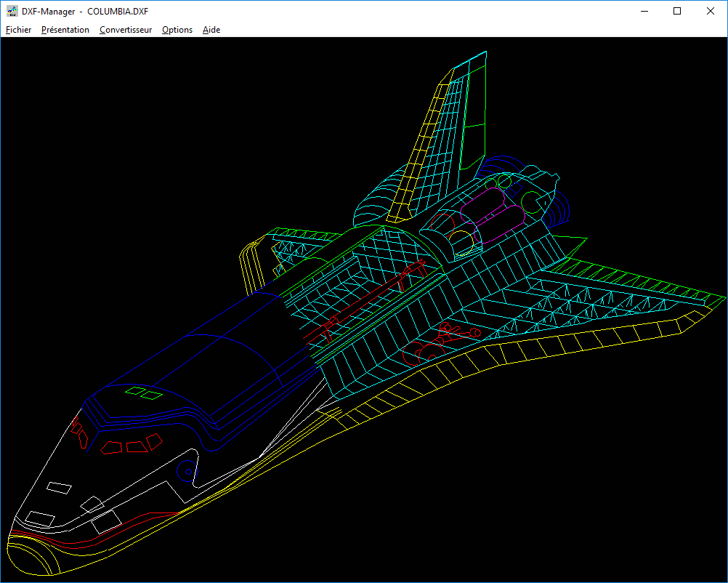Image resolution: width=728 pixels, height=583 pixels.
Task: Open the Aide help menu
Action: click(x=211, y=30)
